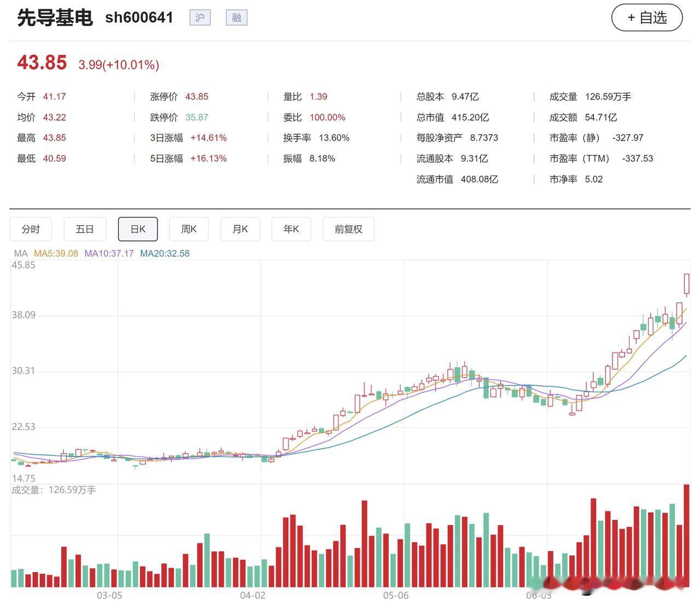Open the 月K chart tab

click(240, 229)
